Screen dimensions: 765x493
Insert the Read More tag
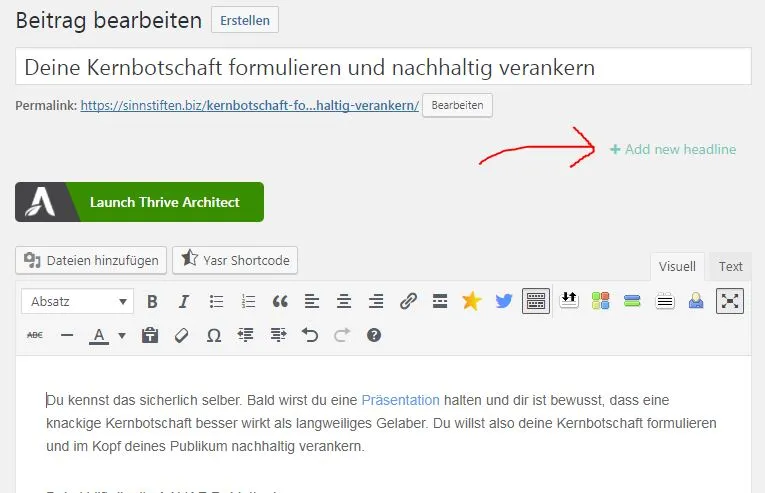click(x=440, y=302)
